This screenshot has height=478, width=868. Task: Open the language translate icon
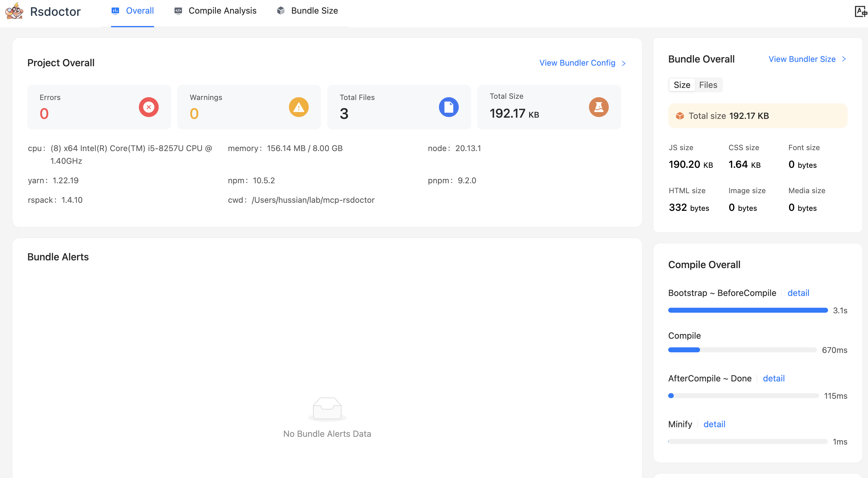point(861,11)
